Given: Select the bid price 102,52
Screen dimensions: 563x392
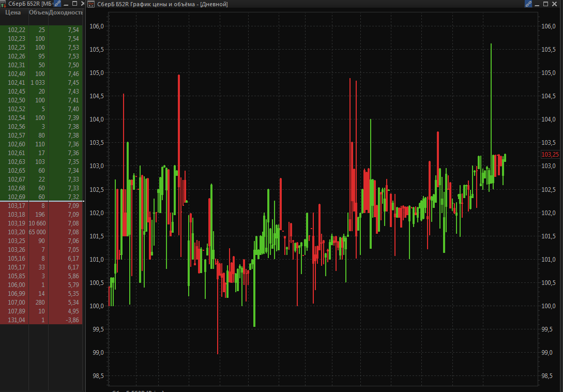Looking at the screenshot, I should tap(17, 109).
